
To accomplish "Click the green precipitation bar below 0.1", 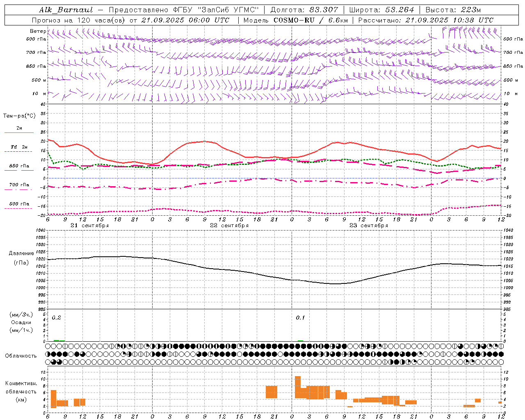I will [x=301, y=340].
